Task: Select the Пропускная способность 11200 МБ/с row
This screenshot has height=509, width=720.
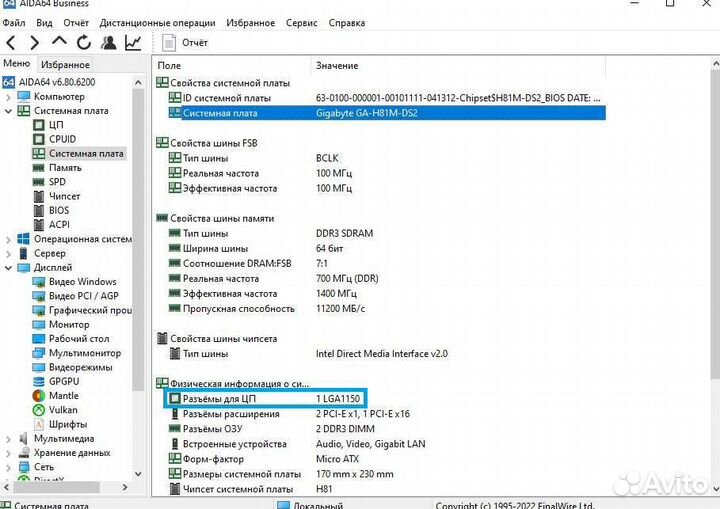Action: 387,309
